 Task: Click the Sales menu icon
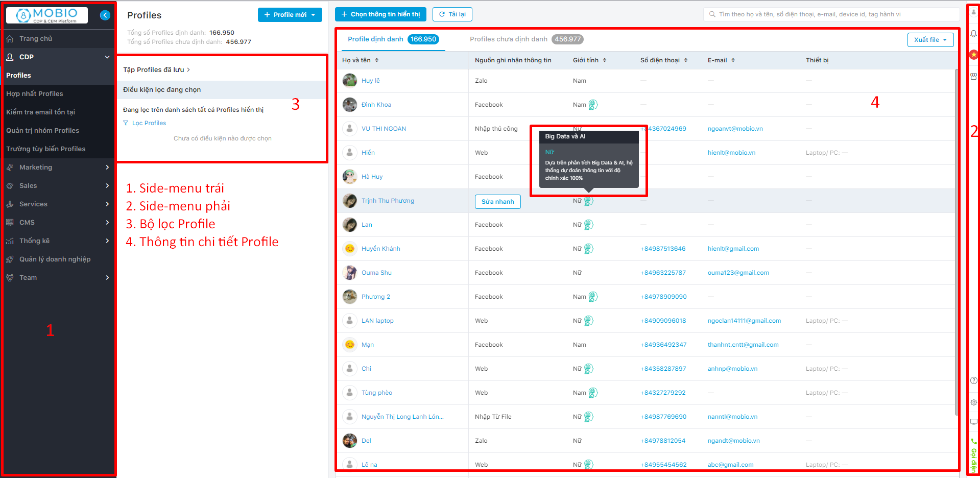pos(10,186)
